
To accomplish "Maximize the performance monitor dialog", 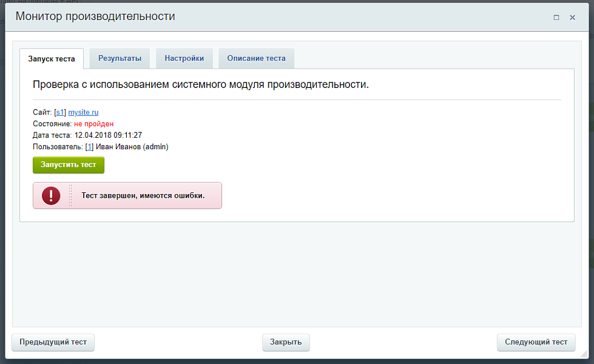I will coord(556,18).
